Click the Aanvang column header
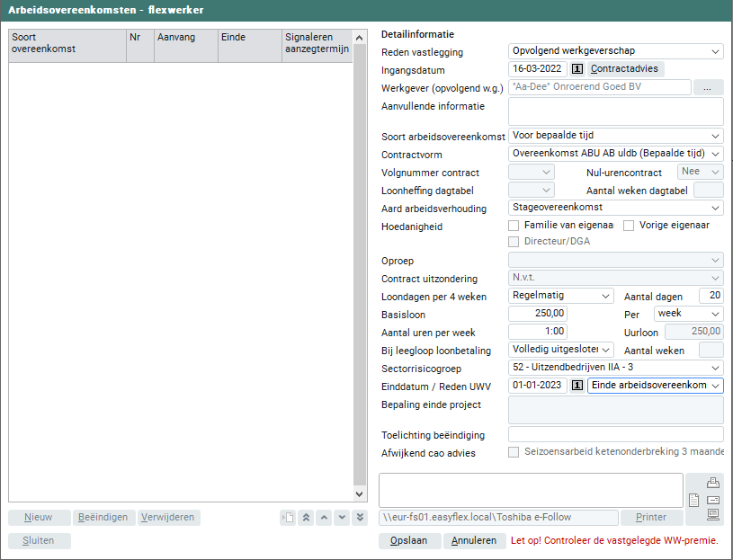The height and width of the screenshot is (560, 733). pyautogui.click(x=186, y=38)
